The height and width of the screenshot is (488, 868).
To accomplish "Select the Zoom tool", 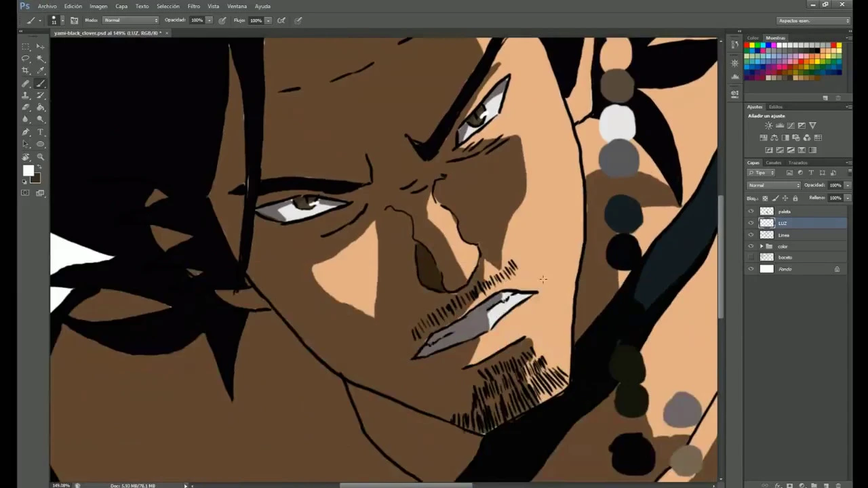I will [40, 157].
